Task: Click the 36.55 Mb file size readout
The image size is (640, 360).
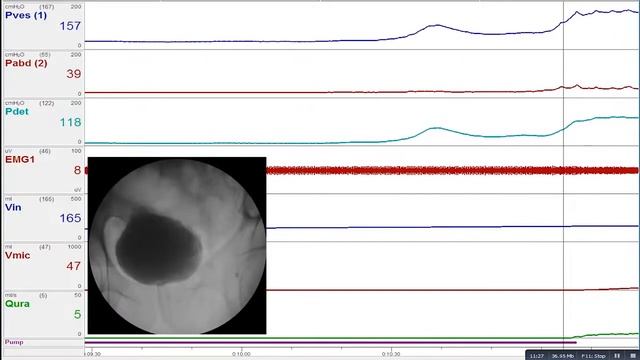Action: pos(562,356)
